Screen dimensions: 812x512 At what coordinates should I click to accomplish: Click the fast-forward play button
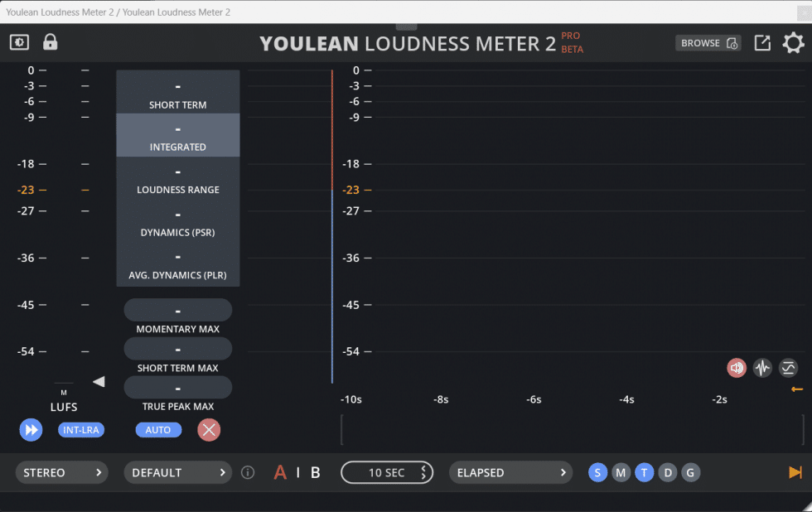31,430
